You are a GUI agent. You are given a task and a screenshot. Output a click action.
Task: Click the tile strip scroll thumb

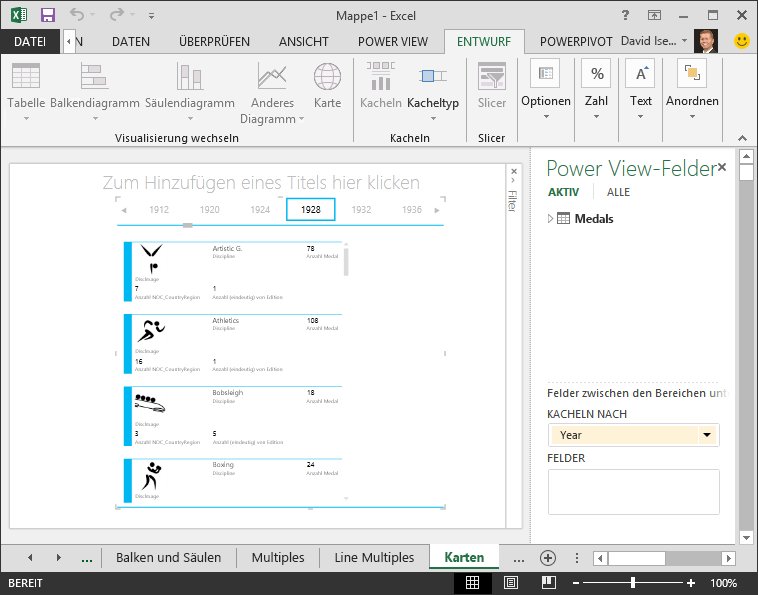tap(188, 225)
